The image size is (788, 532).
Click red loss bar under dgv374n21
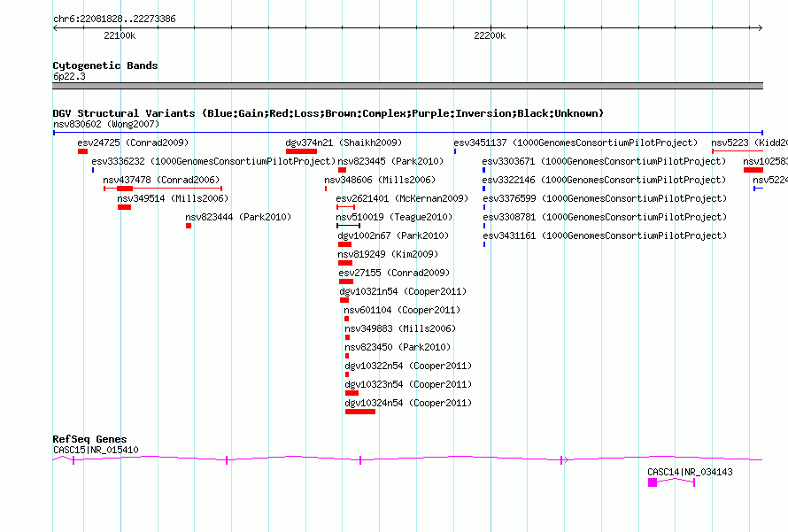302,151
